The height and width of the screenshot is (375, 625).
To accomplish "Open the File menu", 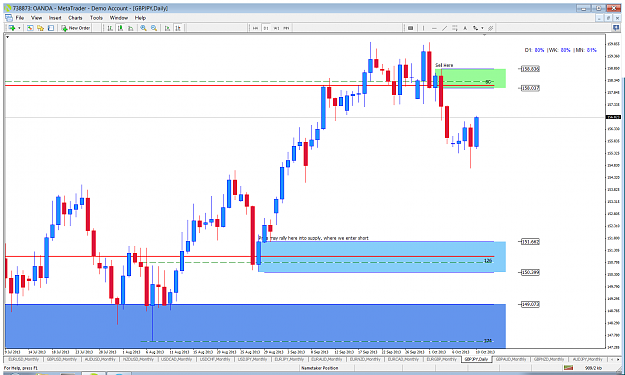I will point(20,18).
